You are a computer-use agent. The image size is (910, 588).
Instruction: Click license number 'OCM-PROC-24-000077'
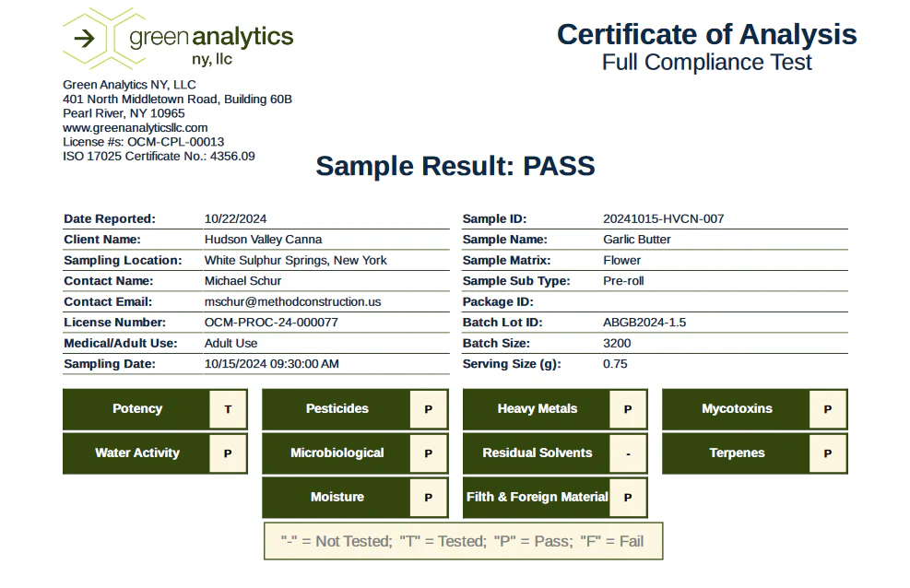(271, 323)
